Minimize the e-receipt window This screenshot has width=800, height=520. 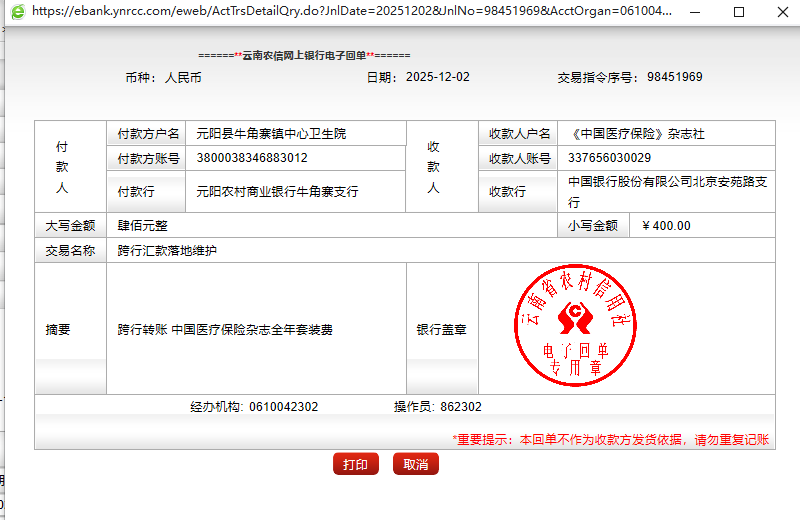pyautogui.click(x=695, y=12)
